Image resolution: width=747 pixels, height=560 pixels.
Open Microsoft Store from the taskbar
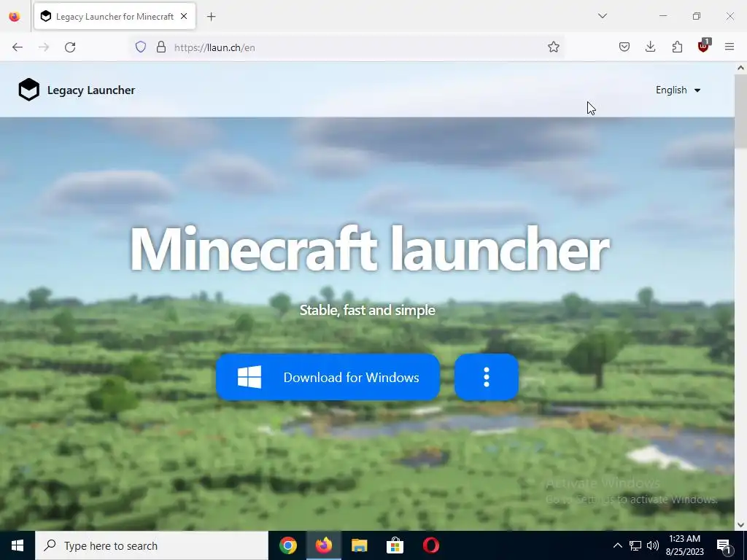[x=395, y=545]
